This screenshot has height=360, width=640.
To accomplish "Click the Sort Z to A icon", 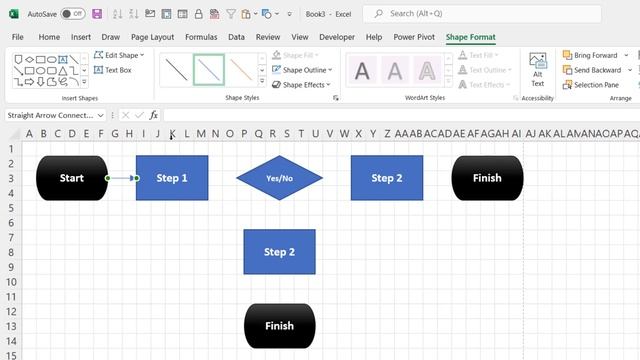I will [133, 14].
